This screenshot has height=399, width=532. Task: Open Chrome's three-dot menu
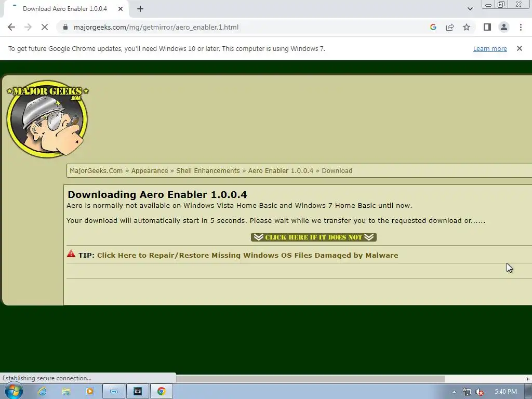click(x=521, y=27)
